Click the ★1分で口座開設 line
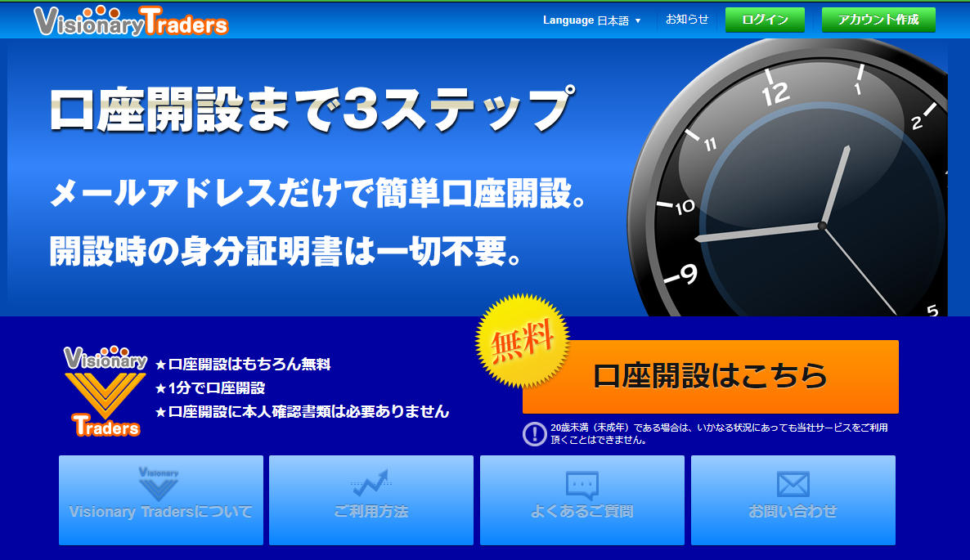This screenshot has width=970, height=560. pyautogui.click(x=209, y=388)
